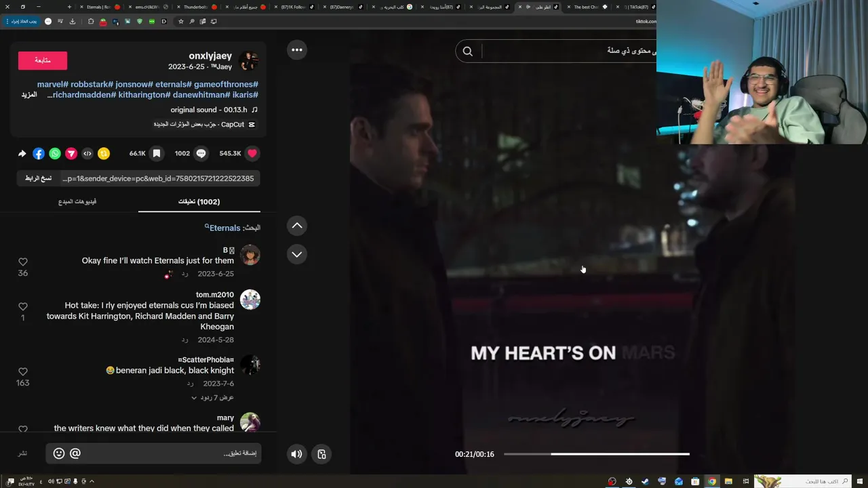This screenshot has width=868, height=488.
Task: Bookmark page with the star icon
Action: (x=181, y=21)
